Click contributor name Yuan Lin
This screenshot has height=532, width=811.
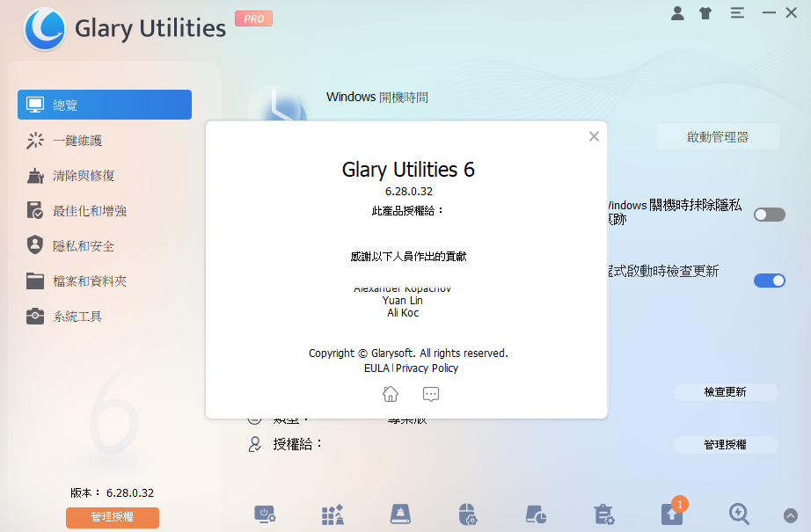coord(402,301)
